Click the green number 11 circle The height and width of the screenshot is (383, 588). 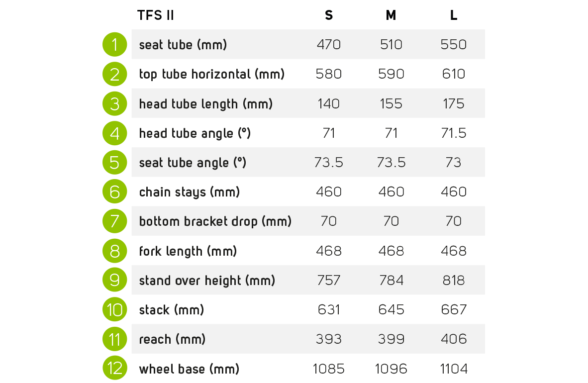click(x=115, y=339)
